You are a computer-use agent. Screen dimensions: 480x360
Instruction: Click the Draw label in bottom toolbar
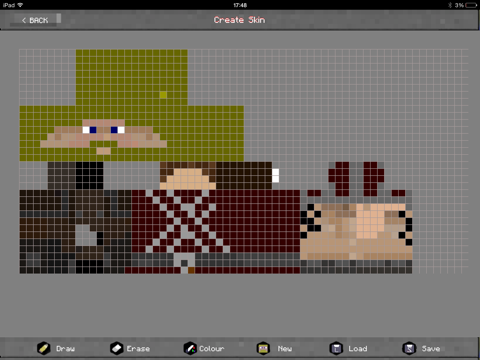pyautogui.click(x=65, y=349)
